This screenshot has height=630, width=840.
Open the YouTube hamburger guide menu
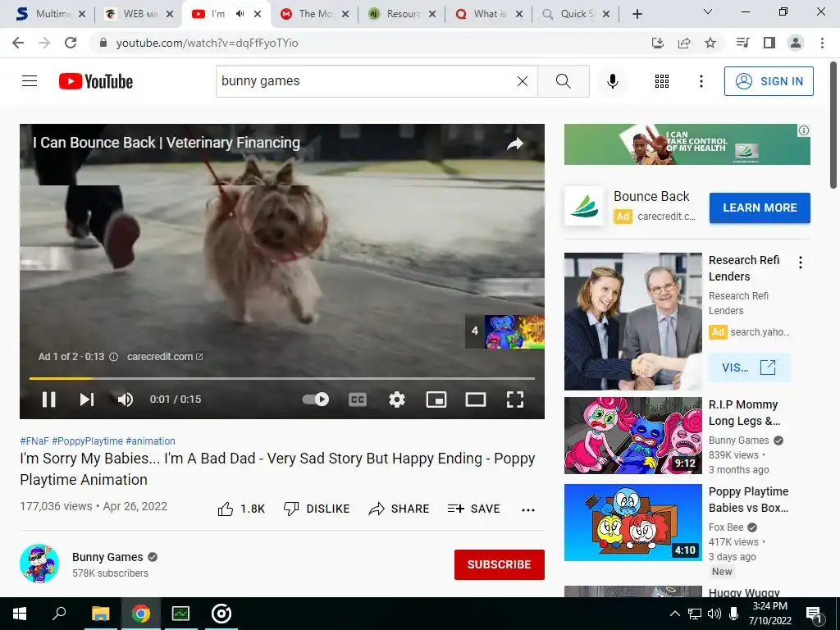tap(30, 81)
